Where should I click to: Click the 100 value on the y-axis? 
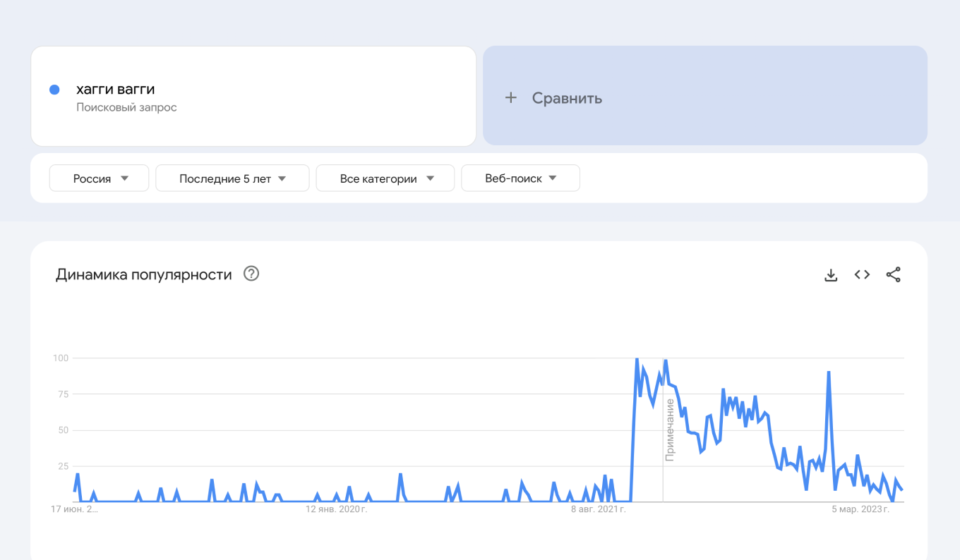point(61,358)
